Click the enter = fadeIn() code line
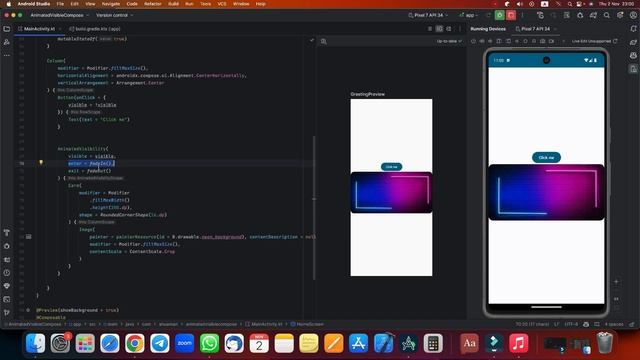Image resolution: width=640 pixels, height=360 pixels. coord(91,163)
